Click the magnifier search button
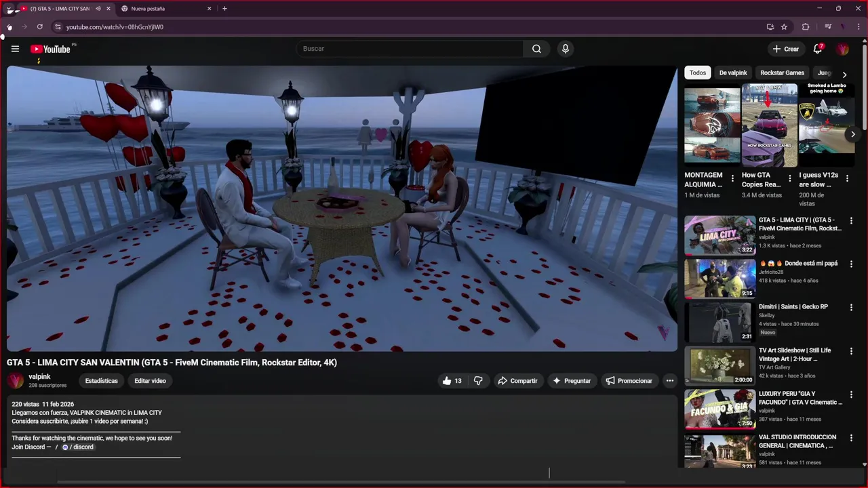868x488 pixels. coord(536,49)
